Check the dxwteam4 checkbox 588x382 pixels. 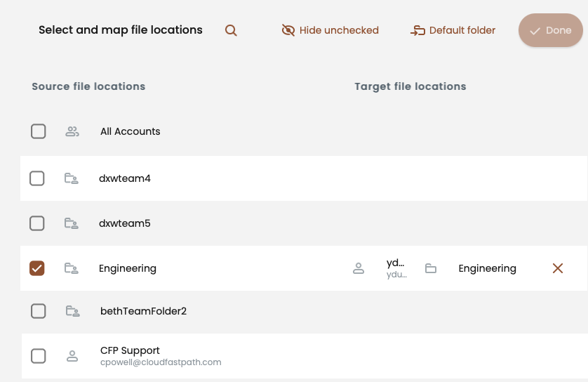click(36, 178)
